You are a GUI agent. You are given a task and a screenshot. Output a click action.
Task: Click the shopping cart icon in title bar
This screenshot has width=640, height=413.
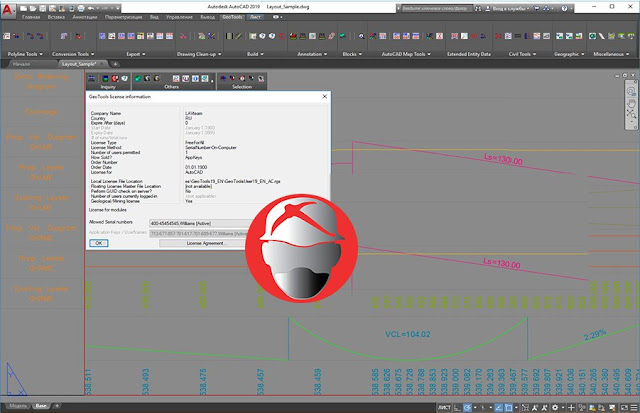coord(537,8)
